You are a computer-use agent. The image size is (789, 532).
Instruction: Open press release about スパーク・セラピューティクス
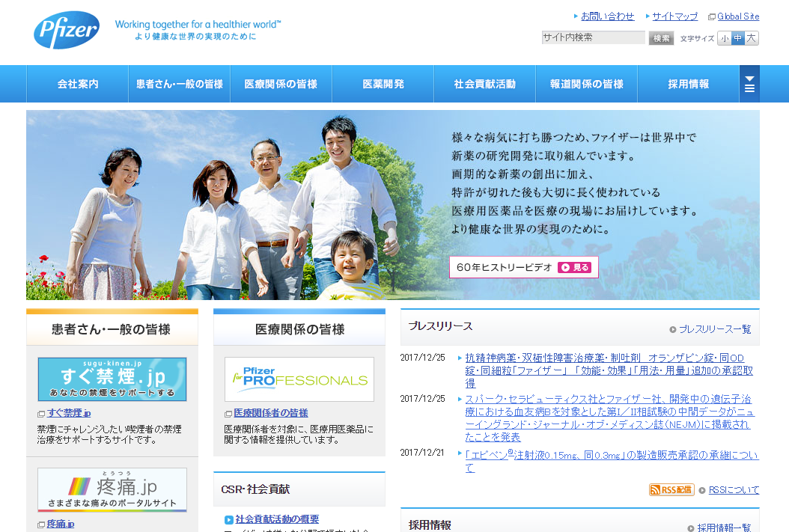[x=609, y=418]
